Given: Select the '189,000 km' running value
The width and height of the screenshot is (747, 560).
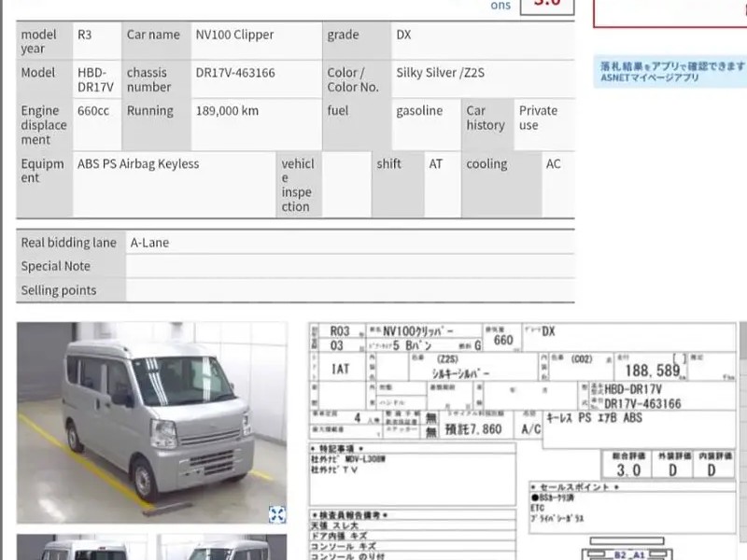Looking at the screenshot, I should [x=227, y=111].
